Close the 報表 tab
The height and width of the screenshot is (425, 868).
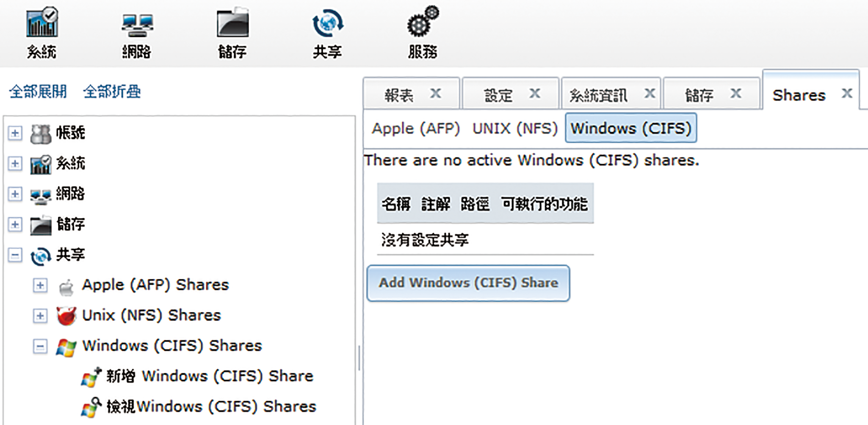pos(436,93)
